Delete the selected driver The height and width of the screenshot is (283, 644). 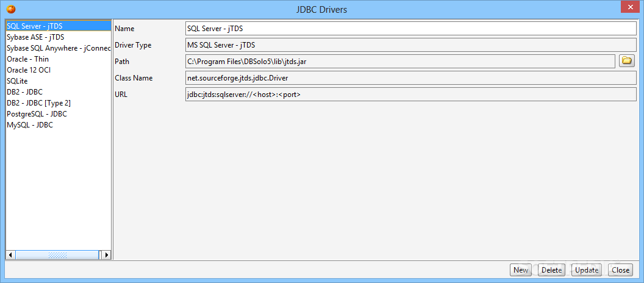coord(551,270)
